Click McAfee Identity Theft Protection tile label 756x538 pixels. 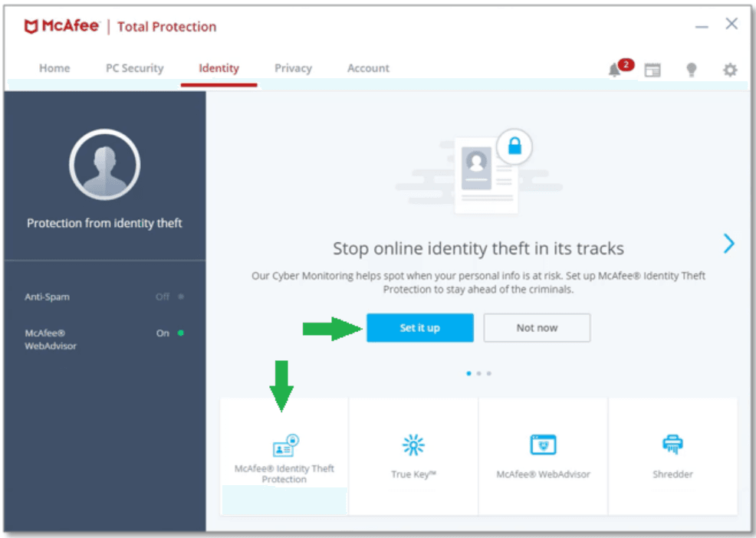point(284,474)
